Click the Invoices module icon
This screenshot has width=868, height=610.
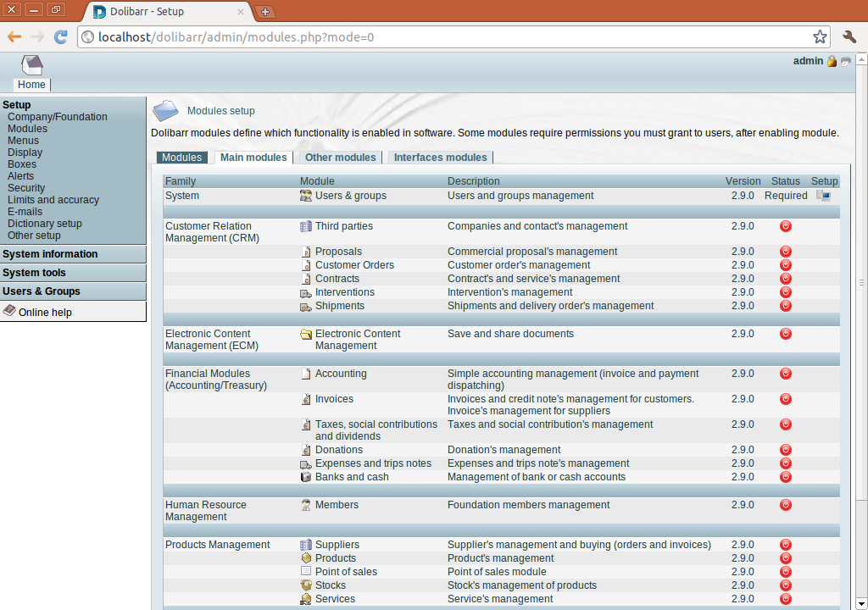click(305, 399)
